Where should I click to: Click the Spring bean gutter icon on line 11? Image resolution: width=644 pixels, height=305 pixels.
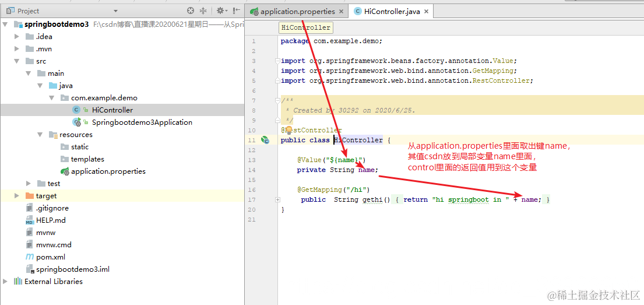coord(265,141)
